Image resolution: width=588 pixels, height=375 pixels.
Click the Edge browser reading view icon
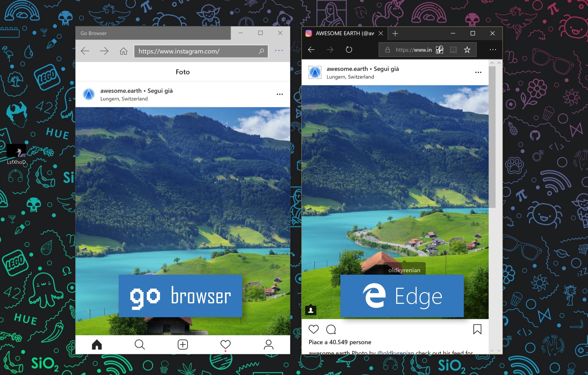click(x=454, y=51)
